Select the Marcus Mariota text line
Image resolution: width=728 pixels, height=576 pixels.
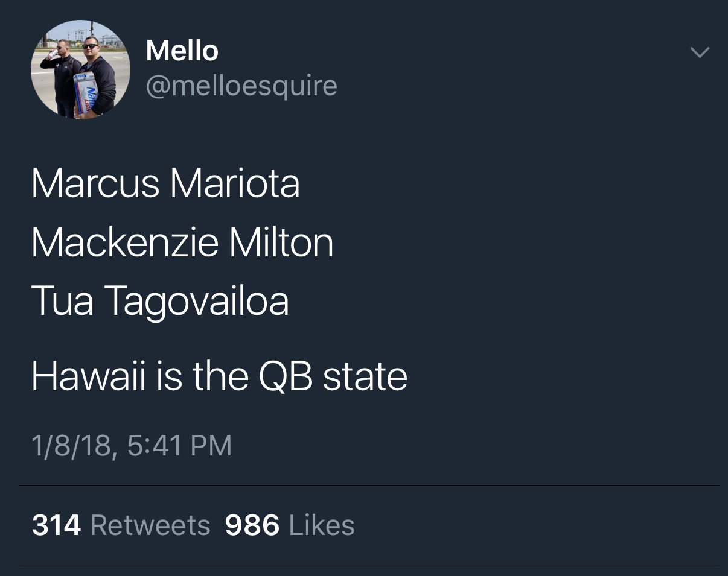[x=165, y=184]
